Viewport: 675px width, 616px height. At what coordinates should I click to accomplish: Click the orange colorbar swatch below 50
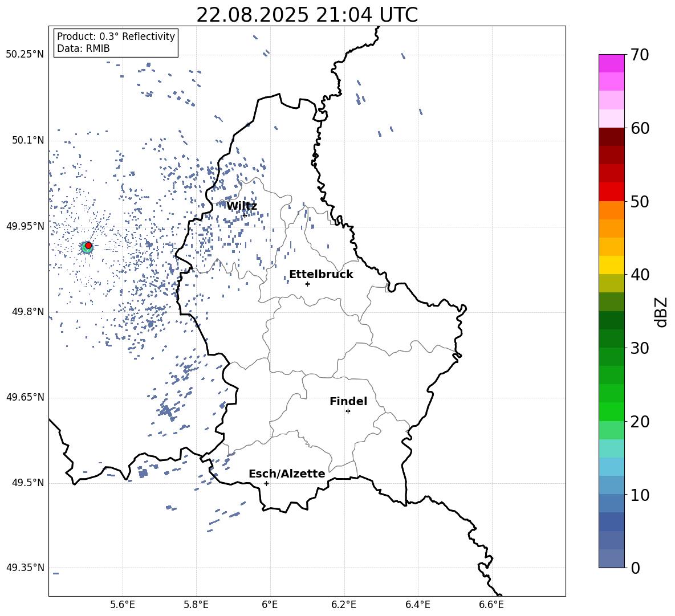[612, 210]
